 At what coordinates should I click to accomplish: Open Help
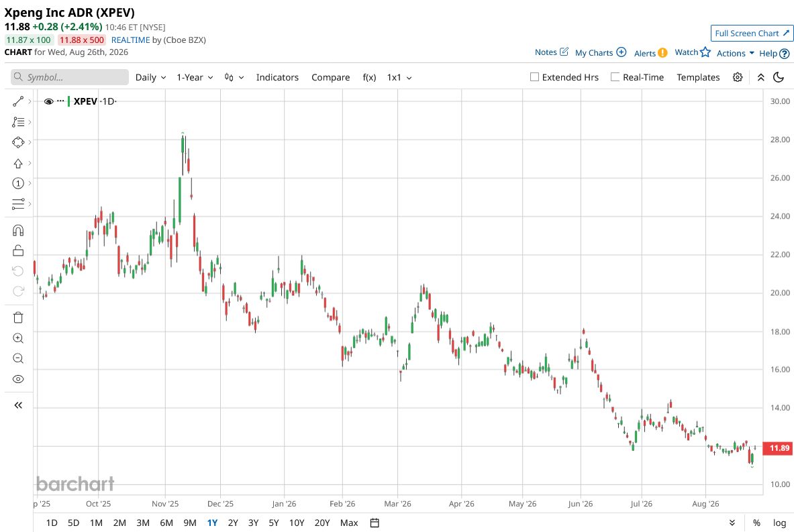(x=775, y=53)
